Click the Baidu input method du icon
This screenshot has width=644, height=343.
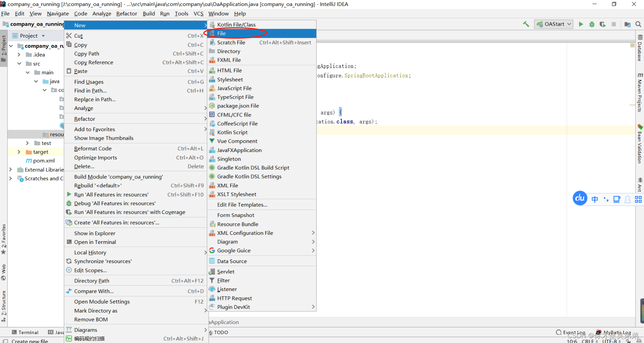pos(580,198)
